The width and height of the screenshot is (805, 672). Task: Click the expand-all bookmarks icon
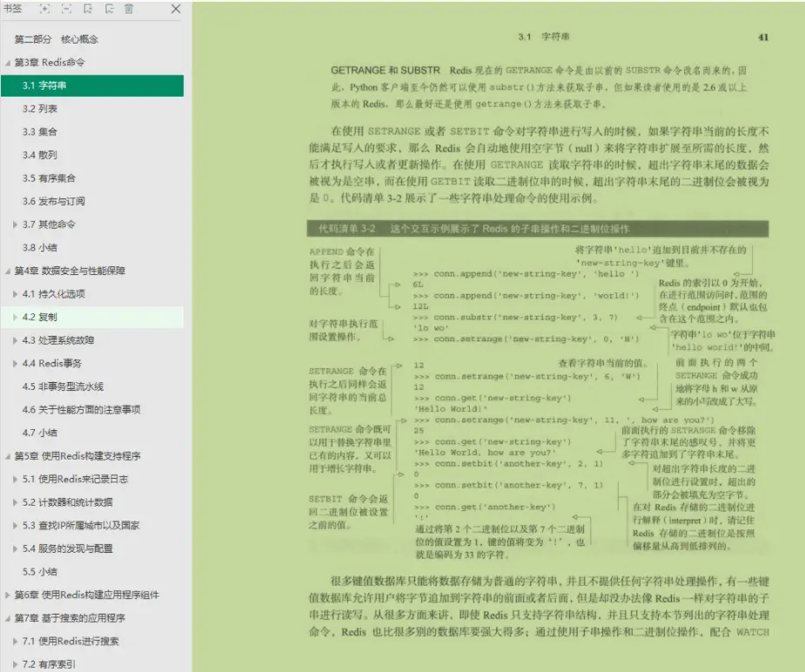[44, 9]
